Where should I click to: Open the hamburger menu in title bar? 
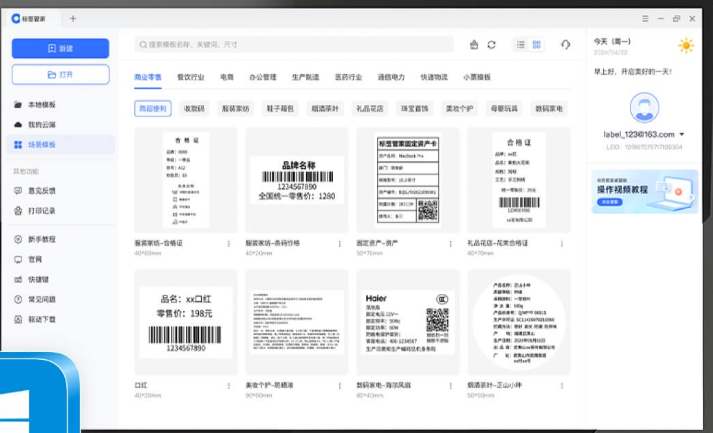tap(645, 19)
